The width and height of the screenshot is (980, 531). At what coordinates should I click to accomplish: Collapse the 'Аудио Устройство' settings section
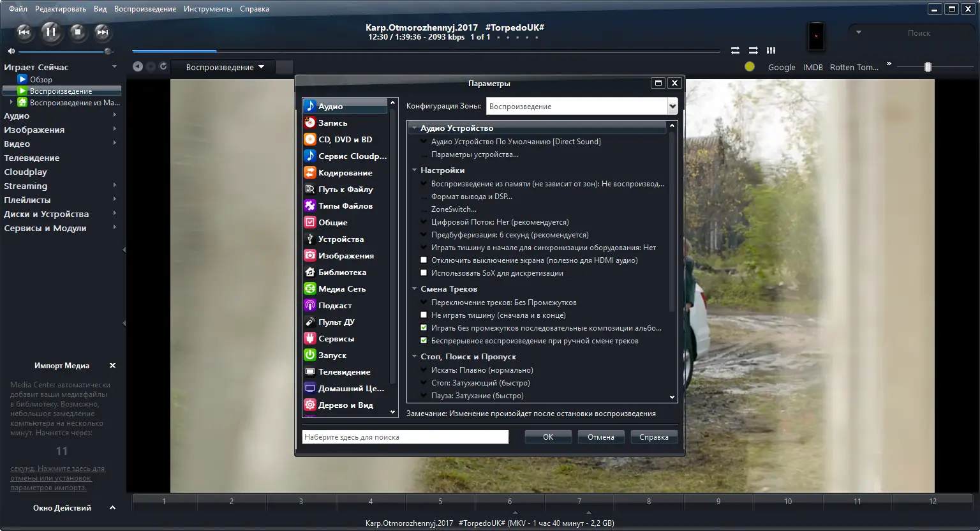(x=415, y=128)
